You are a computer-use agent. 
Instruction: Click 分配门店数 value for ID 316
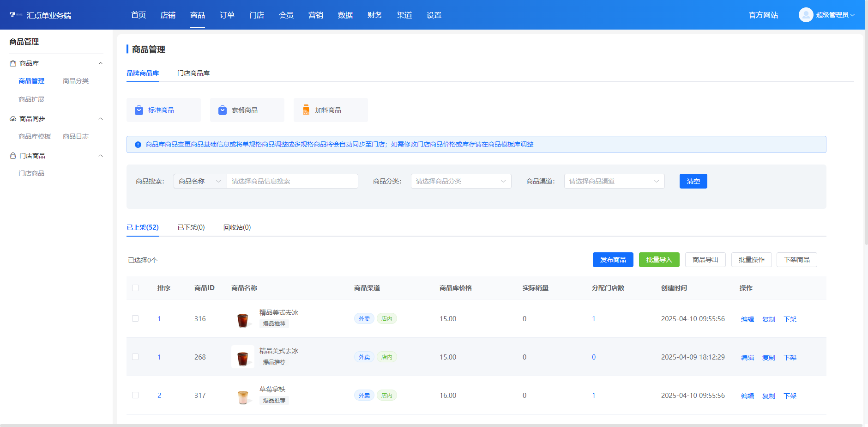[594, 319]
